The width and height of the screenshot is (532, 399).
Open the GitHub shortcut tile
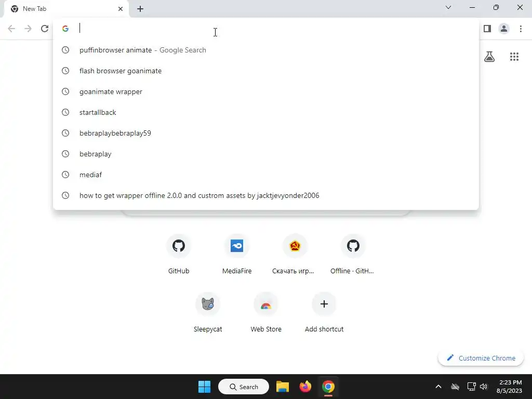(179, 255)
